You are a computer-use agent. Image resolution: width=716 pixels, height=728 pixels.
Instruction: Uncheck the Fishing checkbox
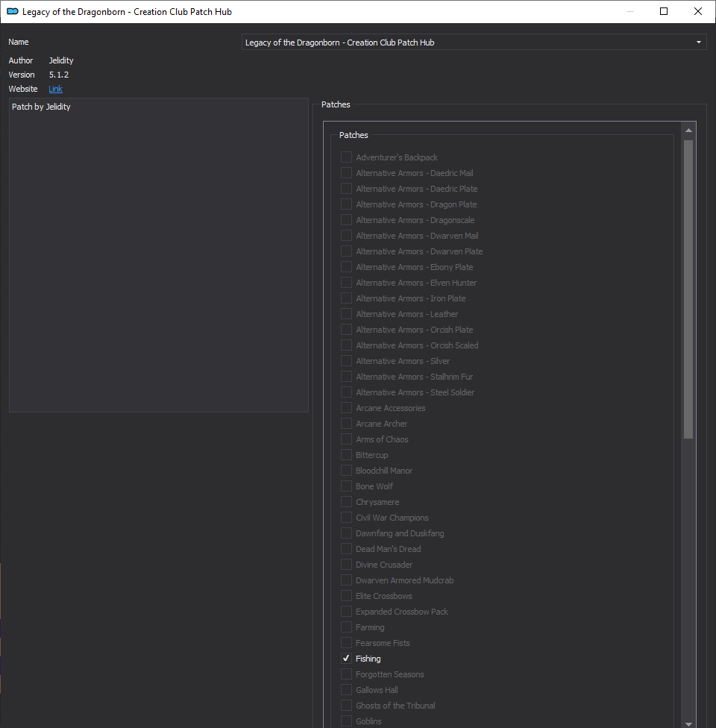[x=346, y=659]
